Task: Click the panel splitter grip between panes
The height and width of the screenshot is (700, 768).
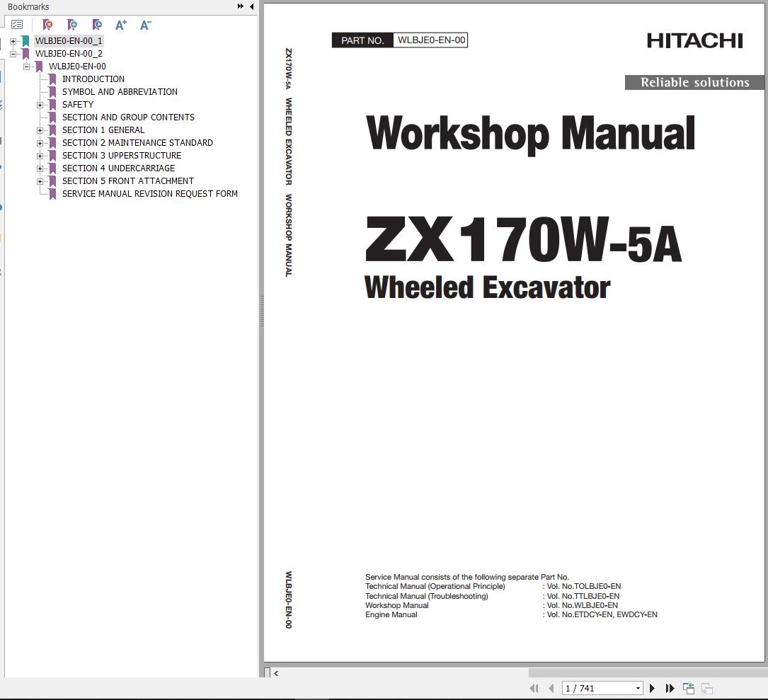Action: [262, 311]
